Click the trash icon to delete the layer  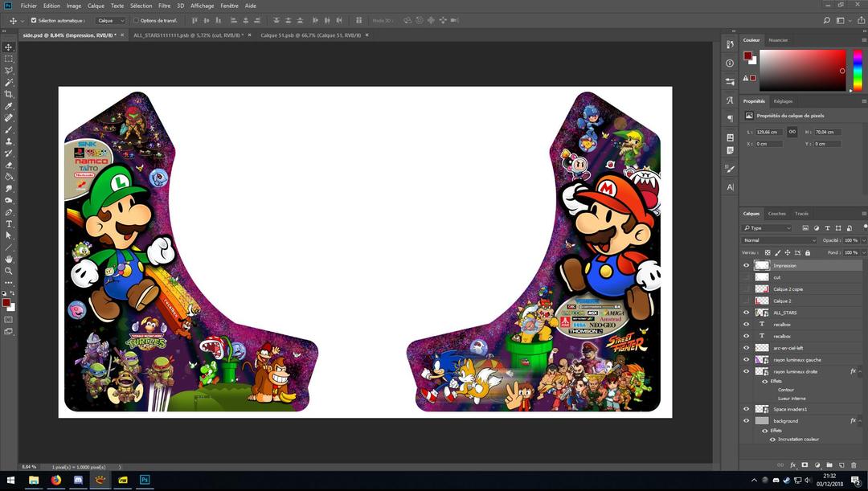853,465
